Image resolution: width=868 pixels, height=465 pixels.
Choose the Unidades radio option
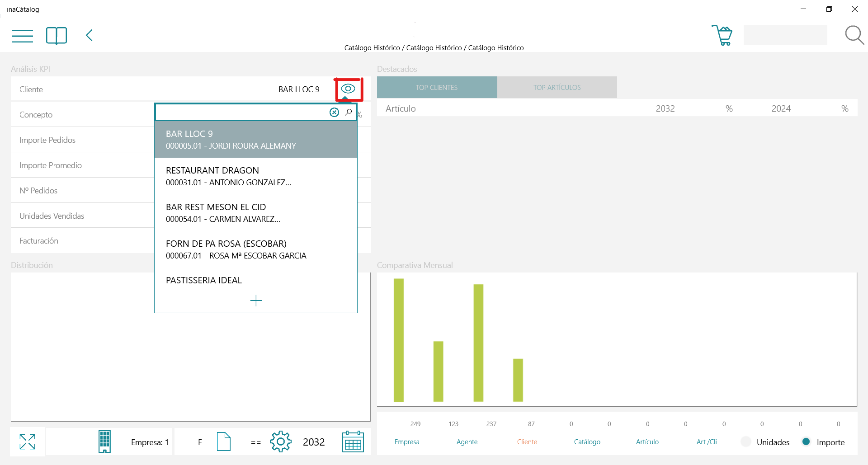746,442
